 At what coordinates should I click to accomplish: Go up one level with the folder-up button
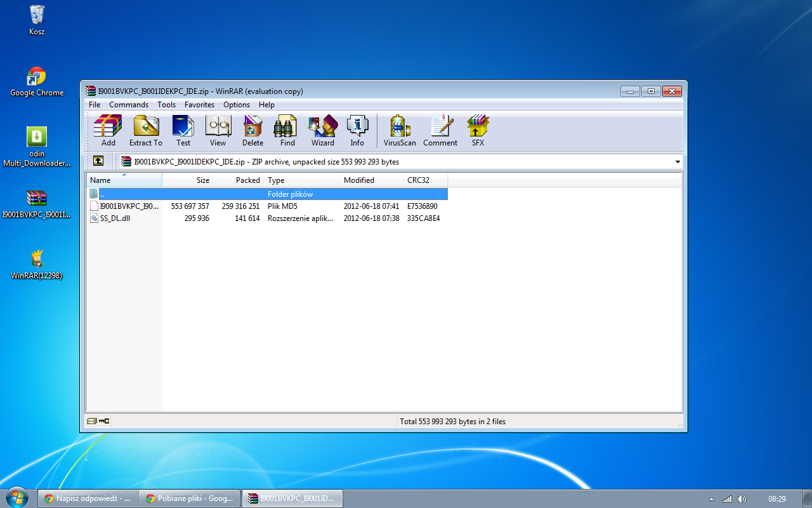[98, 161]
